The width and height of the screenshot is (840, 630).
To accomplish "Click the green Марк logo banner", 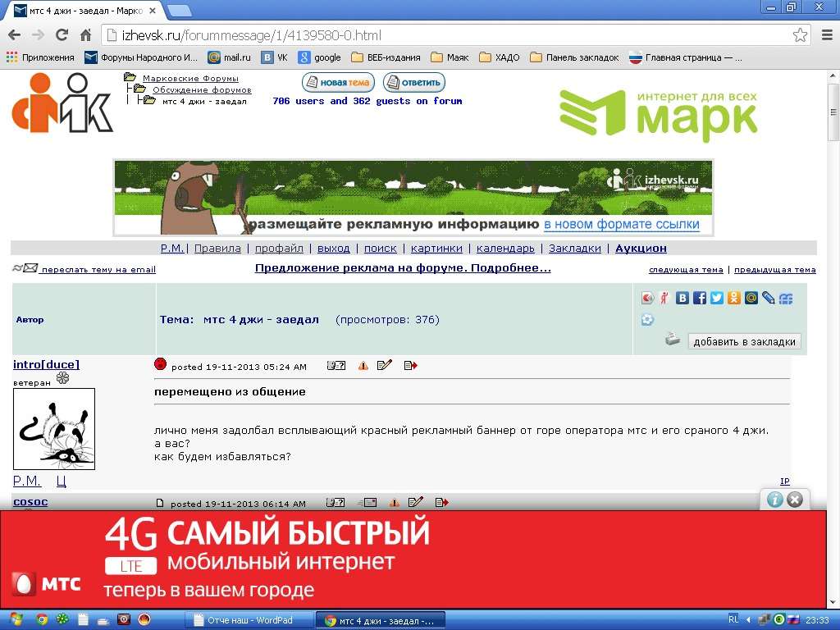I will pos(659,115).
